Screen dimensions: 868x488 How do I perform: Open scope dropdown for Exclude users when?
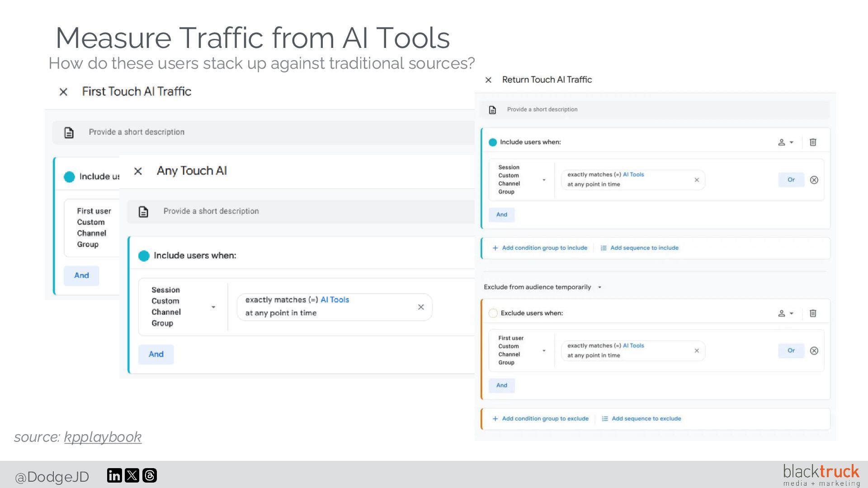coord(786,313)
